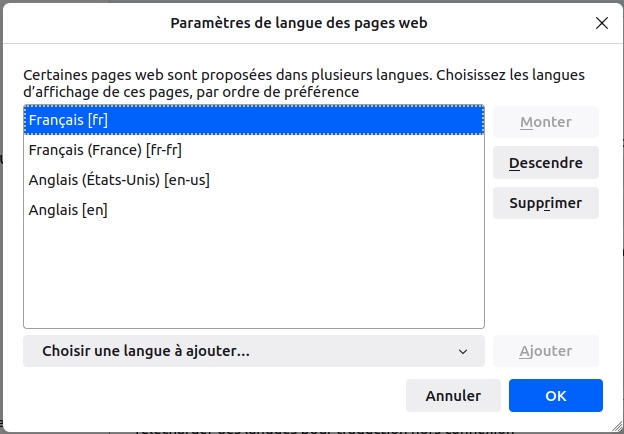624x434 pixels.
Task: Click the Ajouter button
Action: click(x=545, y=351)
